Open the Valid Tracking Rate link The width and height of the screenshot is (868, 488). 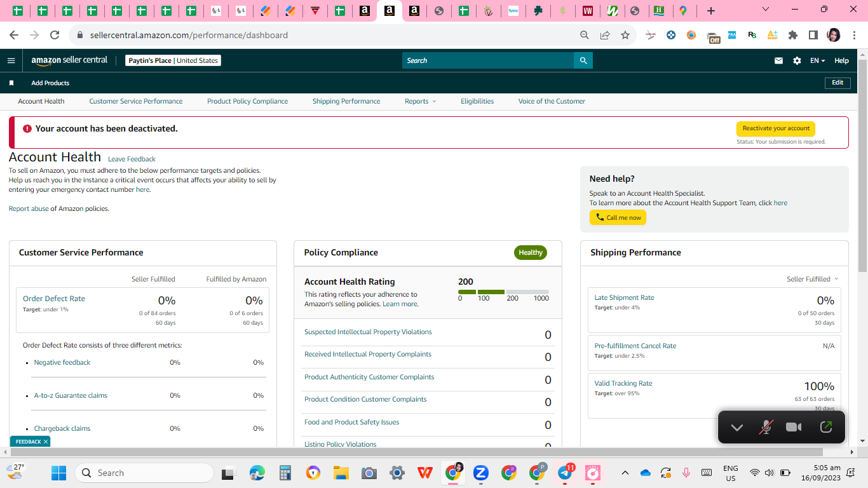click(623, 383)
